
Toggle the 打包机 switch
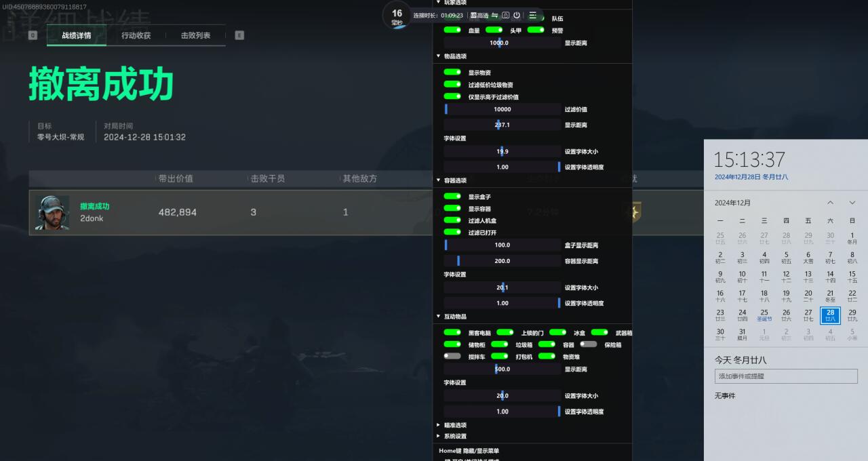click(500, 357)
